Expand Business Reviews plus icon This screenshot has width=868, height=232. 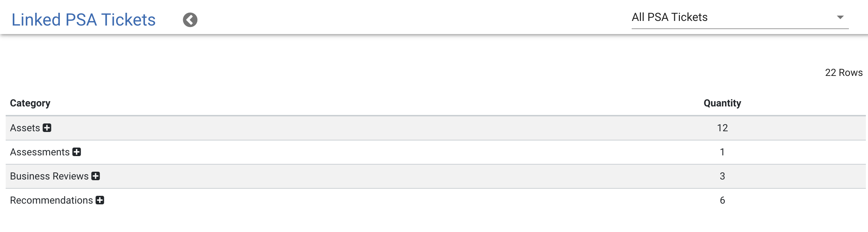tap(96, 176)
